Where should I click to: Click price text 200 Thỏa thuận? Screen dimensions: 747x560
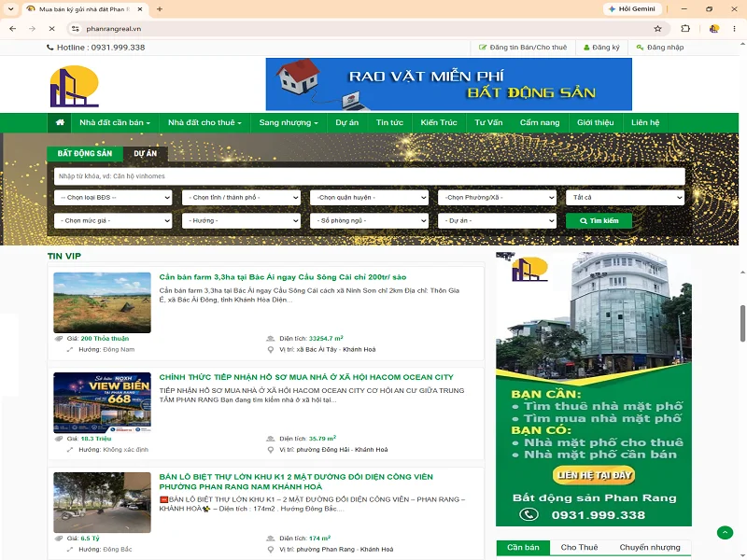pos(105,339)
